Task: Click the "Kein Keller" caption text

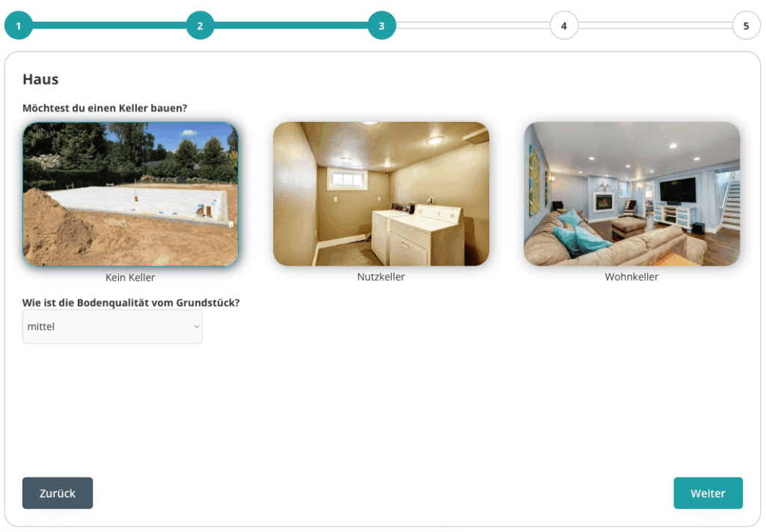Action: pos(130,278)
